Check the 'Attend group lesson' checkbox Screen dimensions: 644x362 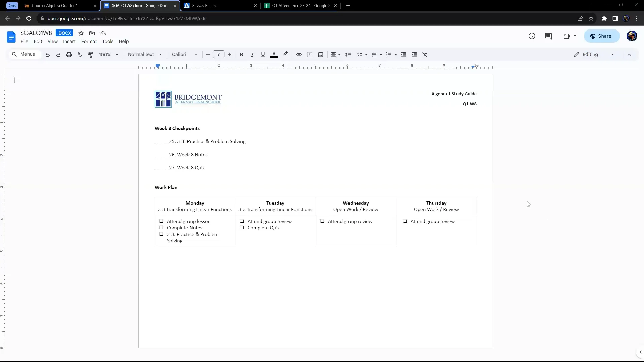(x=161, y=221)
